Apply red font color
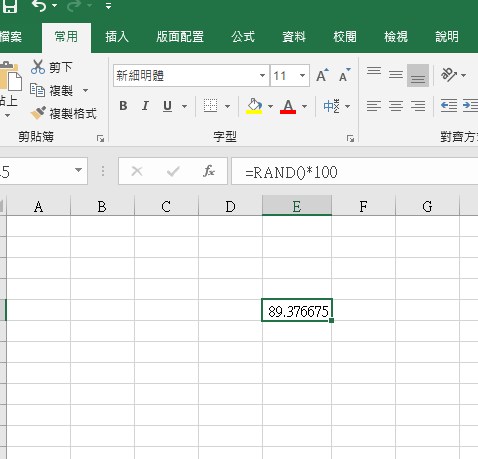This screenshot has width=478, height=459. coord(288,106)
